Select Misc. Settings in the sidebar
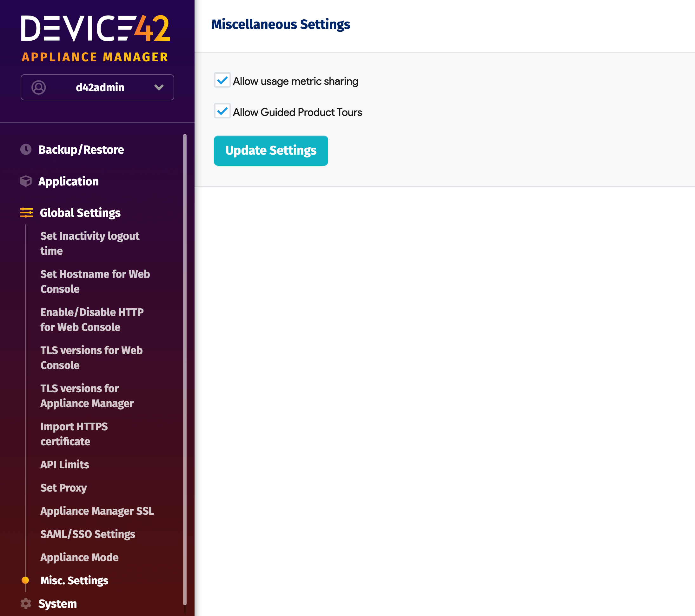695x616 pixels. pos(74,580)
